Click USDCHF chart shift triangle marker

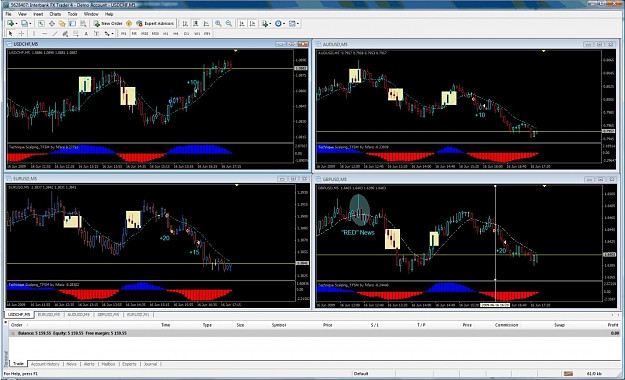pos(236,51)
